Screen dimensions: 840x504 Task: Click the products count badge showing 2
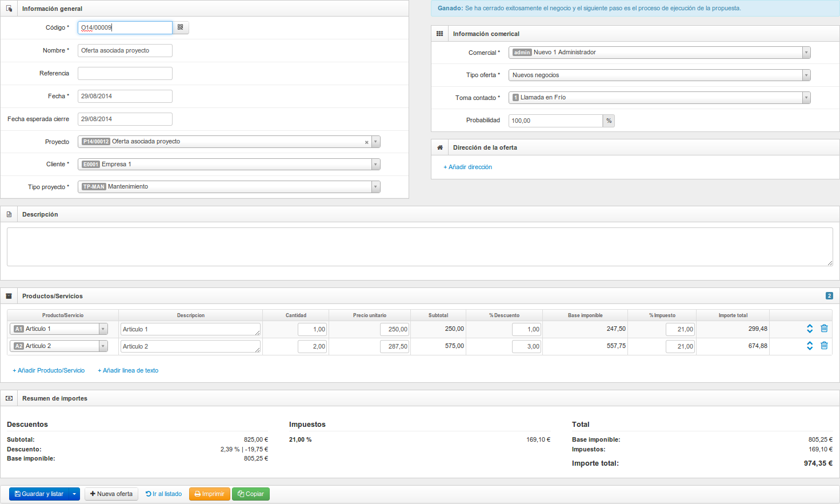point(829,296)
